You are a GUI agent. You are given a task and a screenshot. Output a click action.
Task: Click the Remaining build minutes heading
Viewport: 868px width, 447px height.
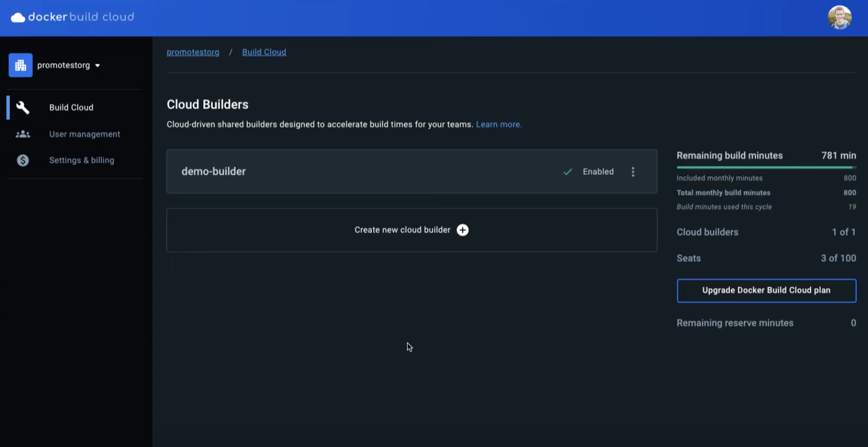click(729, 156)
